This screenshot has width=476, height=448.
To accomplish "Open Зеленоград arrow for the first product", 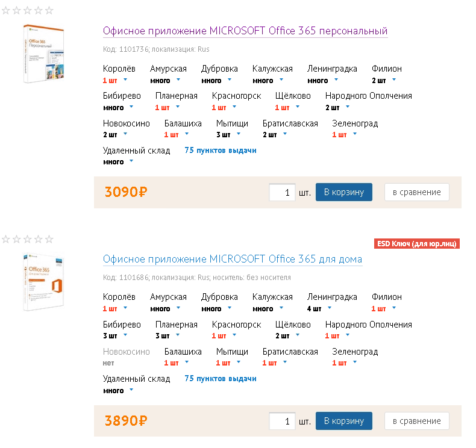I will click(354, 134).
